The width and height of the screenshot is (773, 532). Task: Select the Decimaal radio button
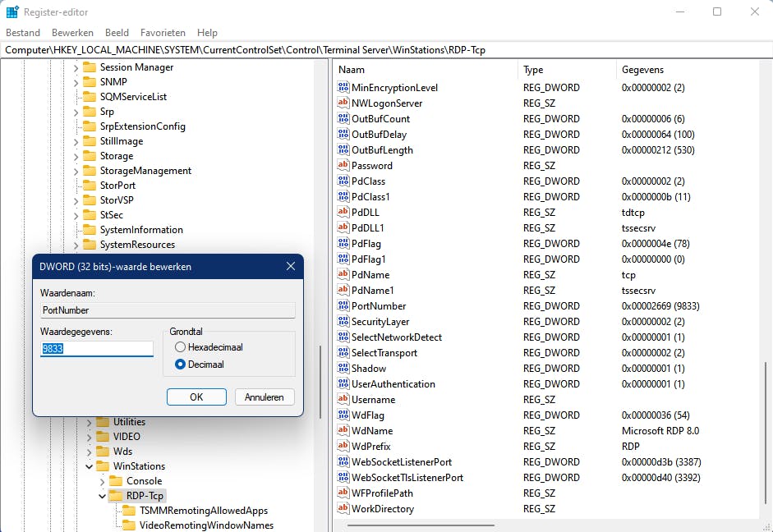(x=180, y=365)
